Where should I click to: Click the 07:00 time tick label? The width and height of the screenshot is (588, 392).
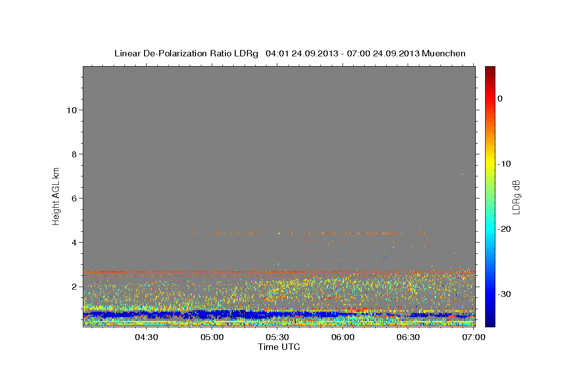point(473,337)
